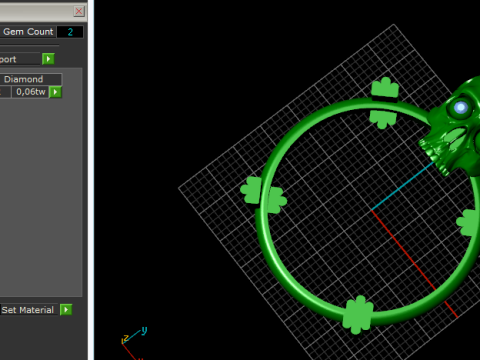Select the clover ornament at bottom of ring

[x=358, y=314]
